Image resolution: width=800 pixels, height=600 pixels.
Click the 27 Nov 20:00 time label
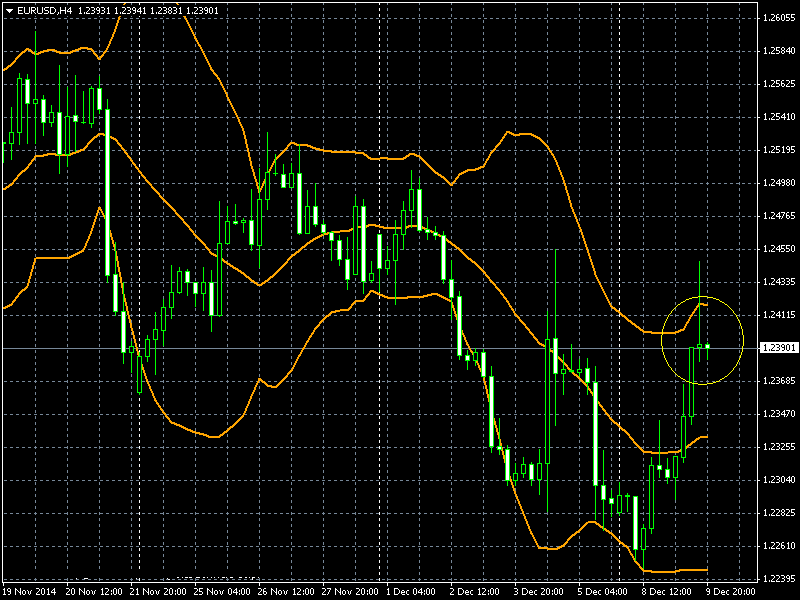pos(350,592)
